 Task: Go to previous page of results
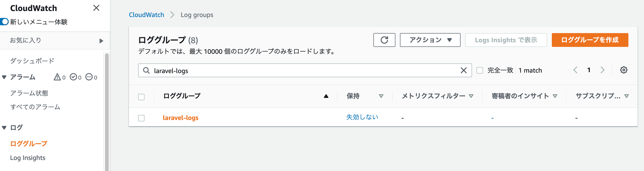(x=575, y=70)
